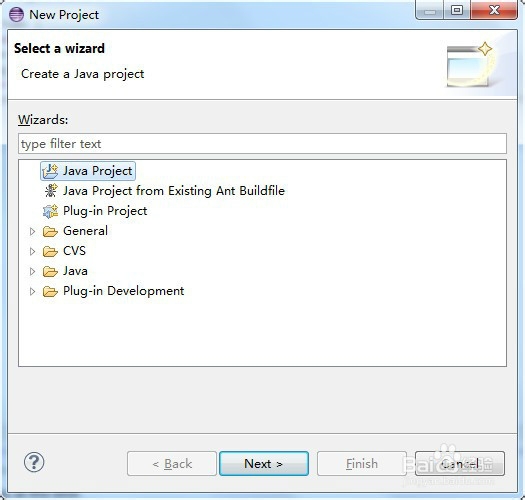Image resolution: width=525 pixels, height=500 pixels.
Task: Click the Eclipse logo in title bar
Action: (16, 15)
